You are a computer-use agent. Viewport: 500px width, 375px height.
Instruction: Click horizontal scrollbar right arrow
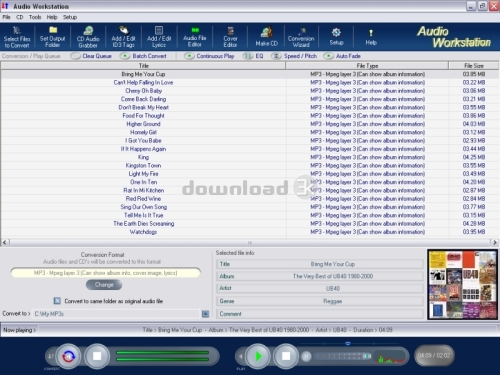coord(495,242)
